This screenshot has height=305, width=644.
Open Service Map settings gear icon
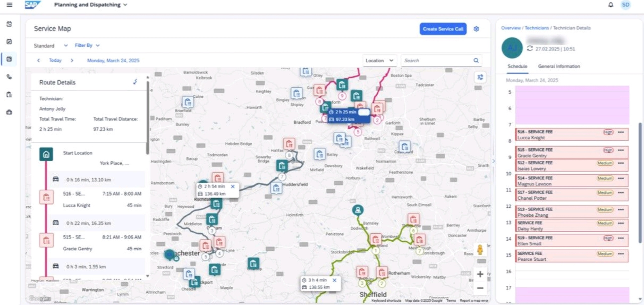coord(476,29)
